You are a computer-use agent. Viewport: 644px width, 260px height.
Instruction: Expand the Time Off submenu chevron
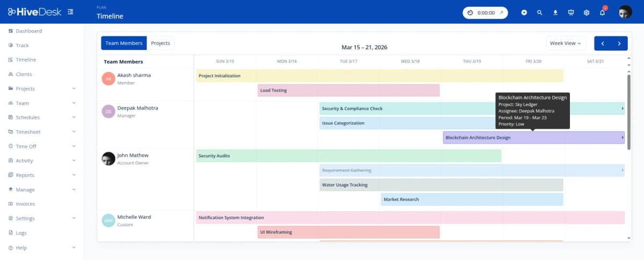point(74,146)
